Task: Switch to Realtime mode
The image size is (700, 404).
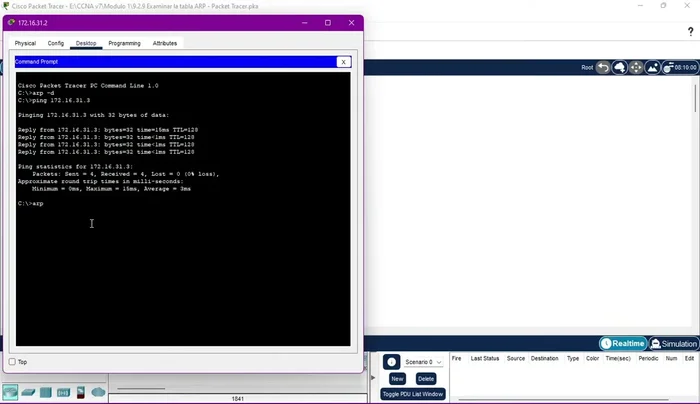Action: (x=623, y=343)
